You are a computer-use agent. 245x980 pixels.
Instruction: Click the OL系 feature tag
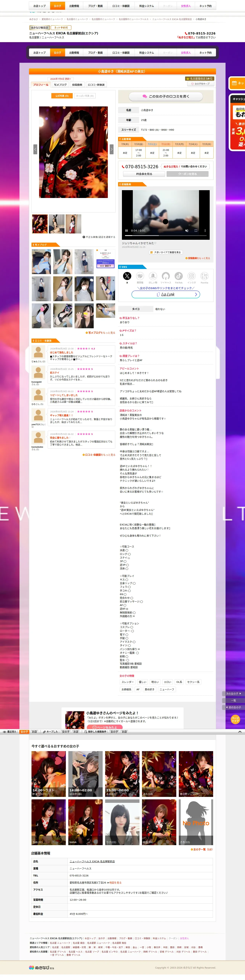tap(179, 682)
